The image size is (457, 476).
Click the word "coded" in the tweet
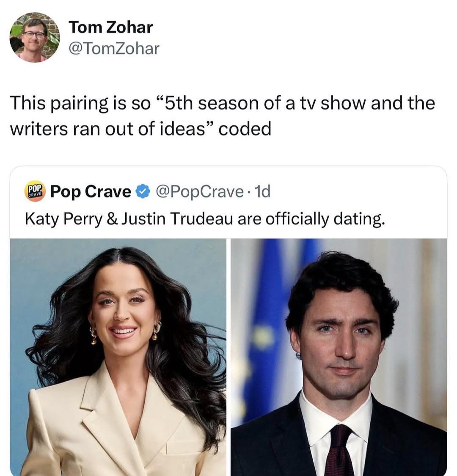coord(245,129)
